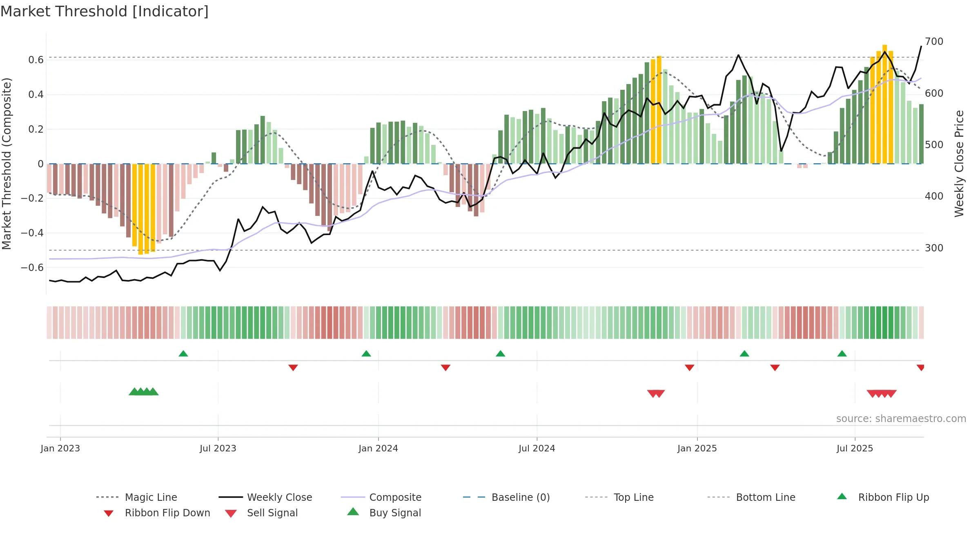
Task: Click the Jul 2024 axis label
Action: (537, 448)
